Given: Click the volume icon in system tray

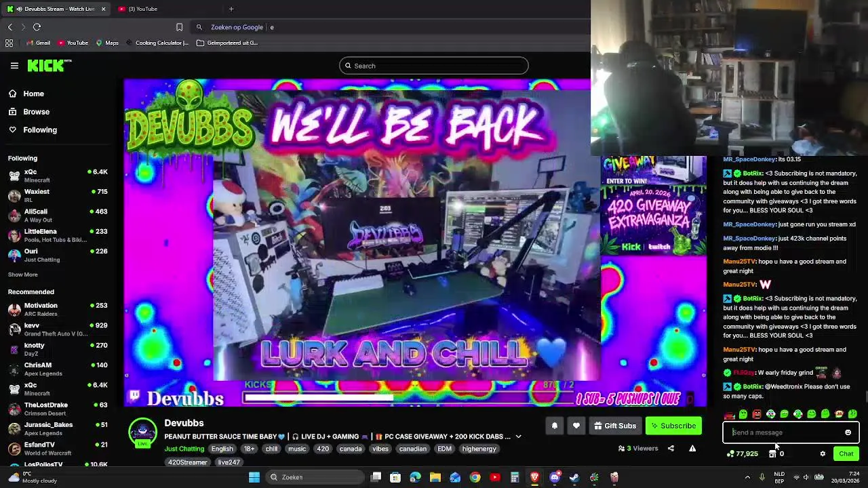Looking at the screenshot, I should point(806,477).
